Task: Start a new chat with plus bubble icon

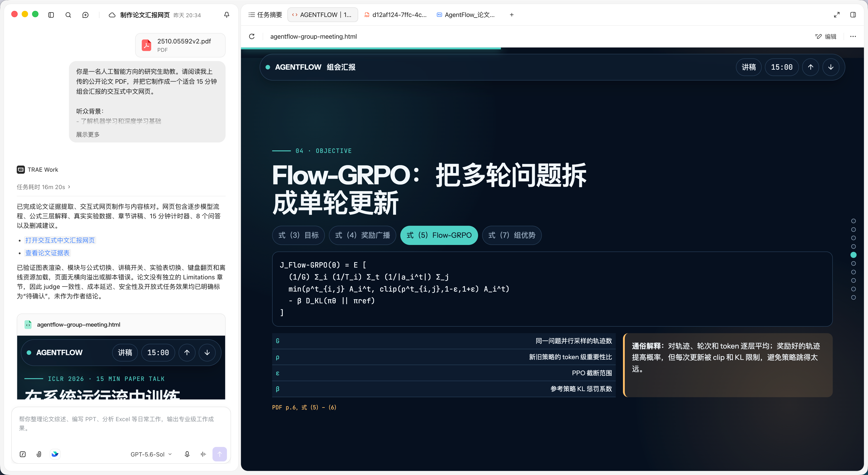Action: point(85,15)
